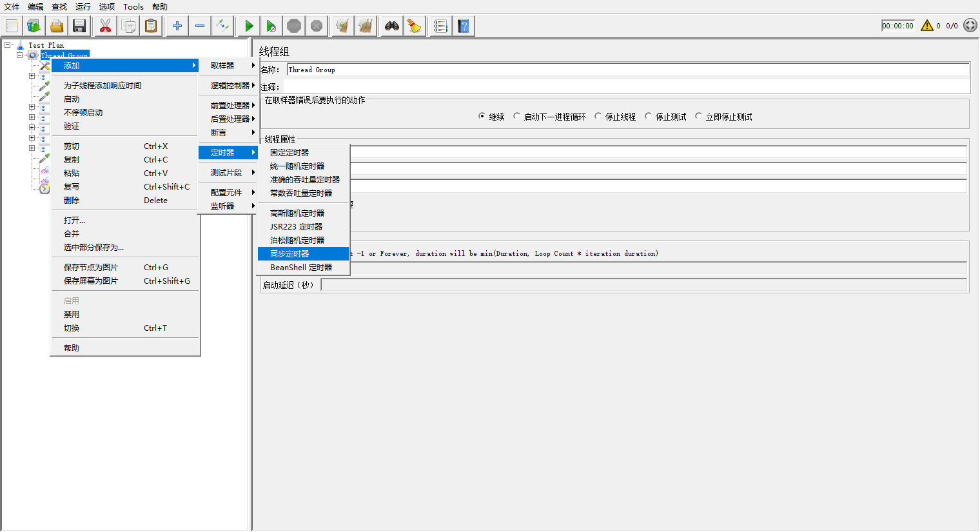Click 验证 in the context menu
The height and width of the screenshot is (532, 980).
pos(125,126)
